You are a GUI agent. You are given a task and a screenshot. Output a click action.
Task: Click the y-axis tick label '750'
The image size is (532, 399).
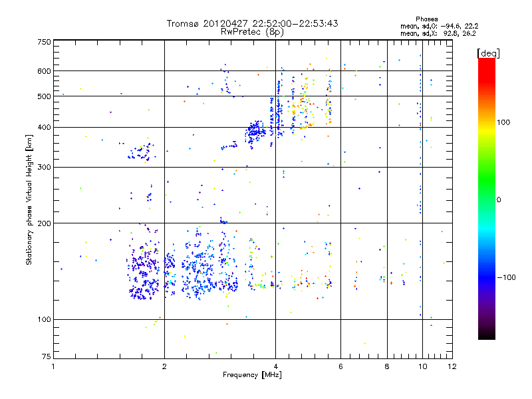pos(44,42)
